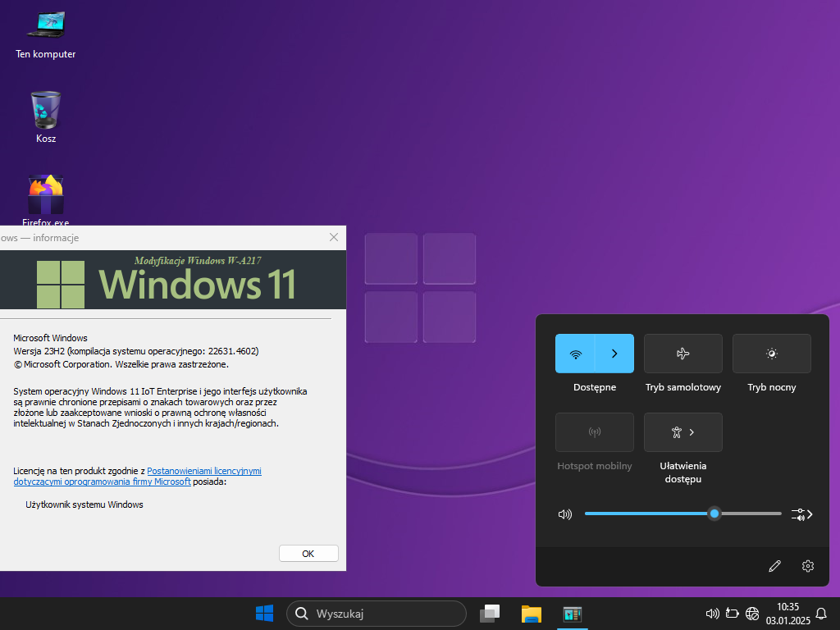
Task: Expand Wi-Fi network list with chevron arrow
Action: pos(614,354)
